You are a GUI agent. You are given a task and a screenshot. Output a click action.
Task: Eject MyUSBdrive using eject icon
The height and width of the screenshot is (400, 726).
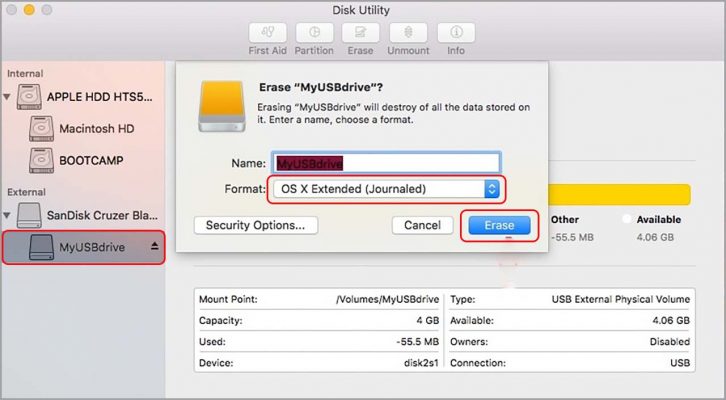click(x=155, y=246)
